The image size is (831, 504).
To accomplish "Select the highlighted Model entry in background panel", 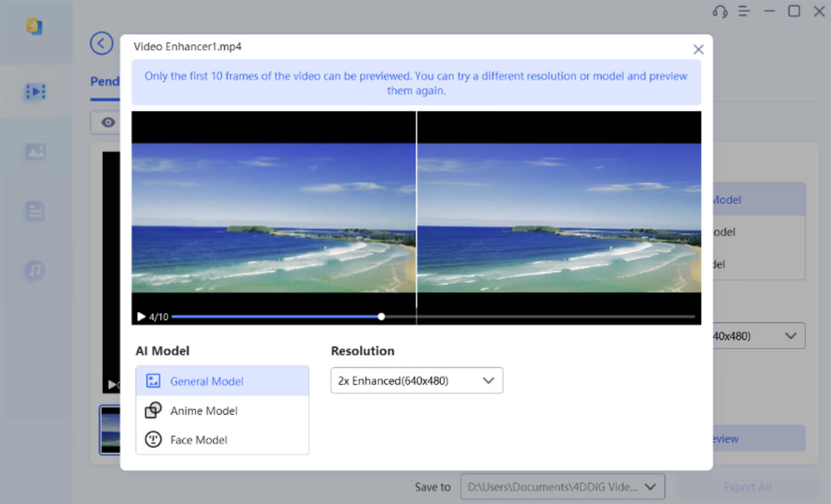I will click(x=758, y=199).
